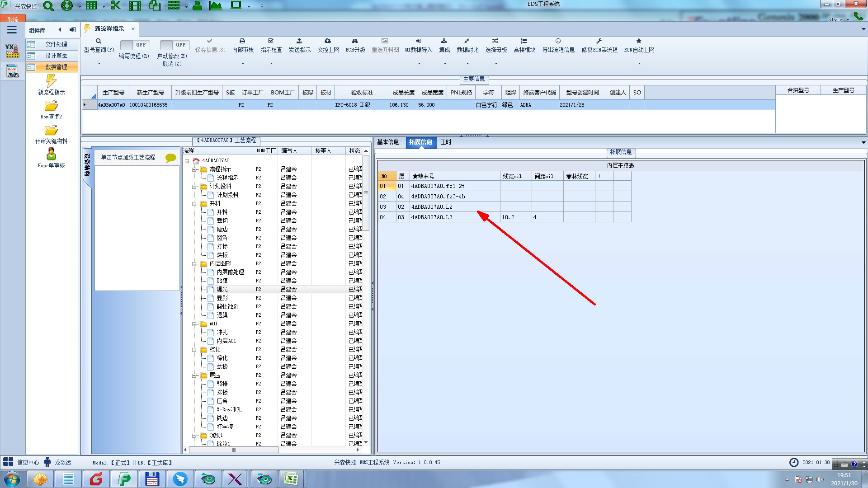Click the ECN自动上网 star icon
This screenshot has width=868, height=488.
(x=639, y=41)
